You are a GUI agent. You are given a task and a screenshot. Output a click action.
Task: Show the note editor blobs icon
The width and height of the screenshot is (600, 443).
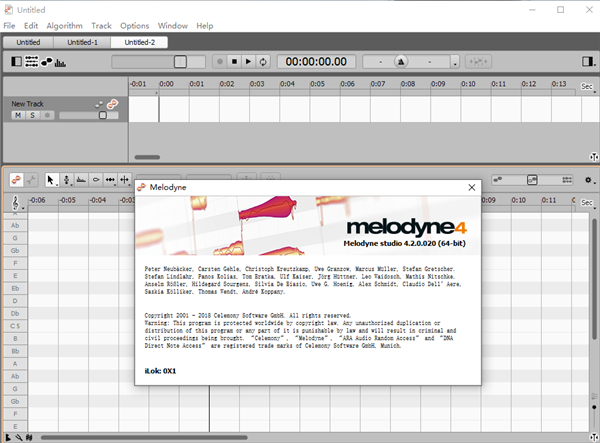[x=47, y=62]
